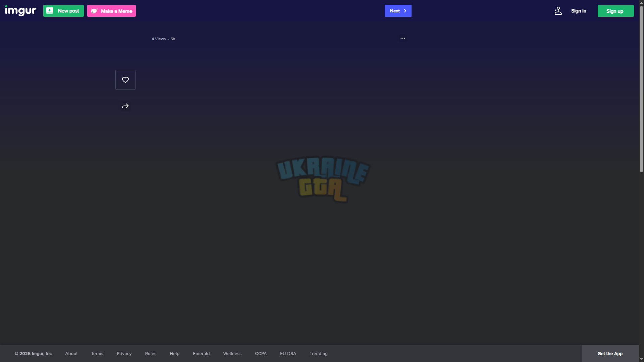This screenshot has width=644, height=362.
Task: Open the Rules footer link
Action: (x=151, y=354)
